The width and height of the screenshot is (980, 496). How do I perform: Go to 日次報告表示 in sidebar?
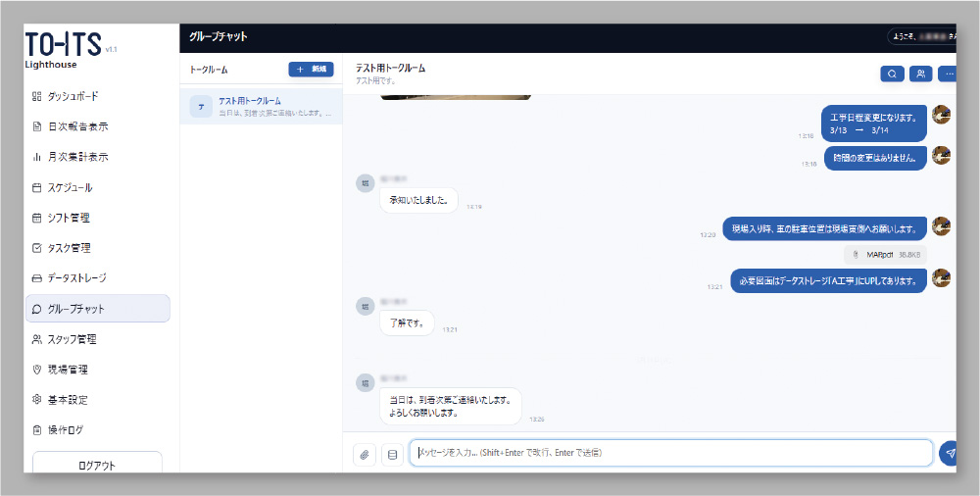tap(77, 126)
